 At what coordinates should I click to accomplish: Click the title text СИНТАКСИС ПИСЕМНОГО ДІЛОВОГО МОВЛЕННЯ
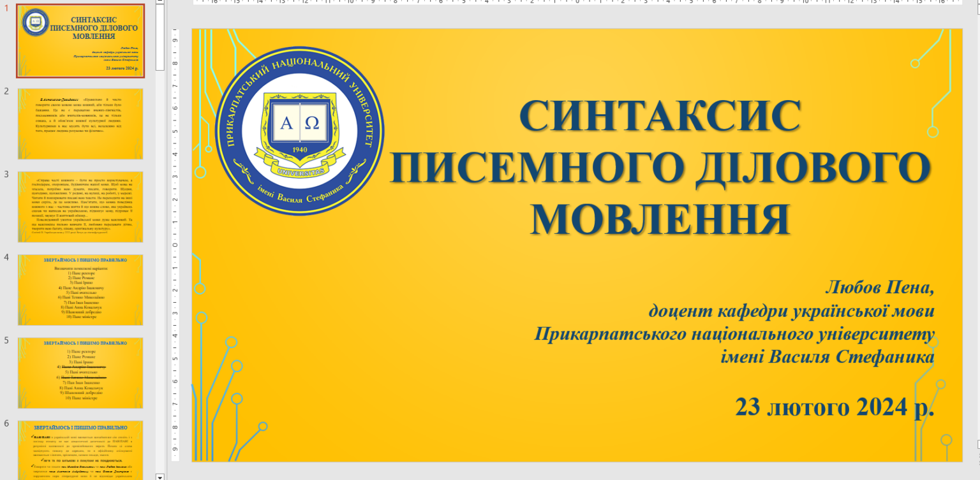pyautogui.click(x=660, y=168)
